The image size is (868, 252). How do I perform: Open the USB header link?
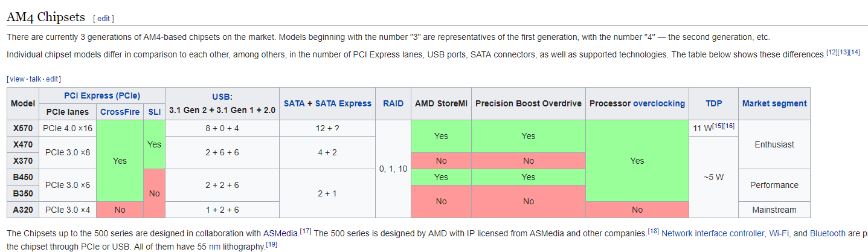tap(222, 96)
